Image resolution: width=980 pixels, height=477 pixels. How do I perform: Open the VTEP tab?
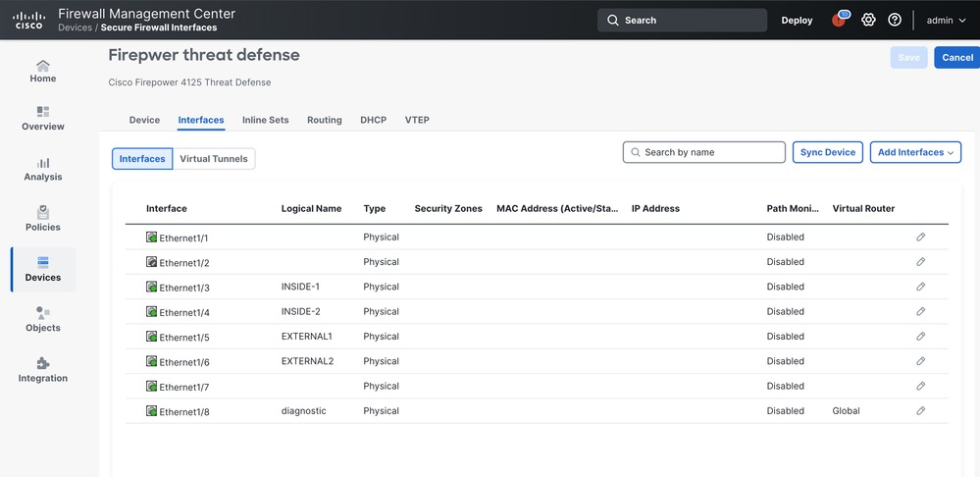[x=417, y=120]
